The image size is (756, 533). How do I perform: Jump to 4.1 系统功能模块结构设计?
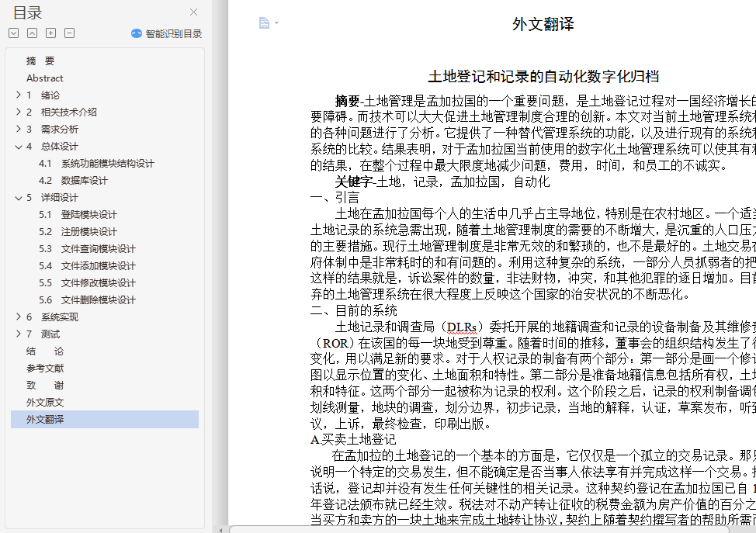pyautogui.click(x=96, y=164)
